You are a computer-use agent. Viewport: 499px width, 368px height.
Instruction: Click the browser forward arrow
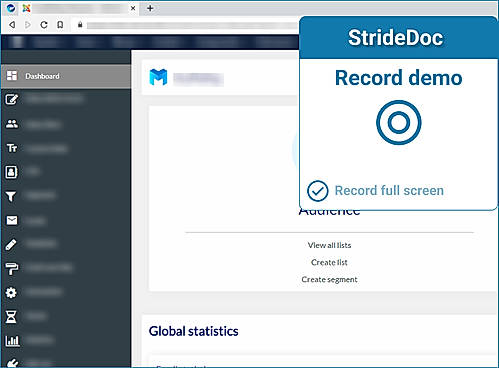click(28, 24)
